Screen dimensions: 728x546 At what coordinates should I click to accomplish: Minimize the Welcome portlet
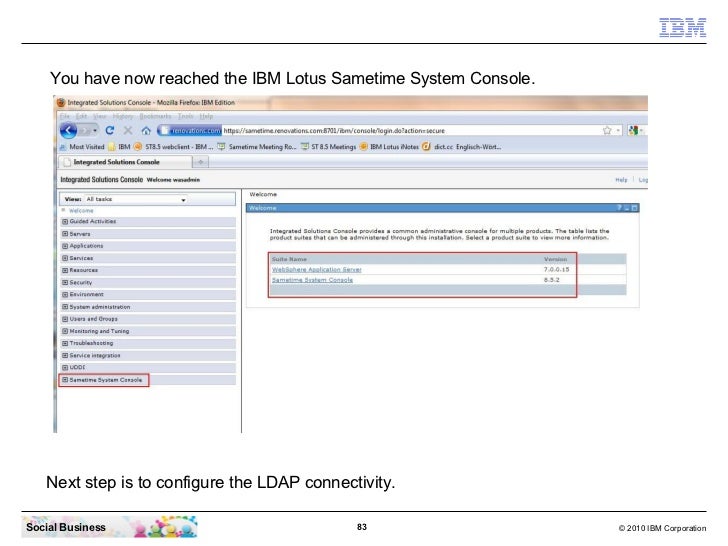tap(627, 208)
